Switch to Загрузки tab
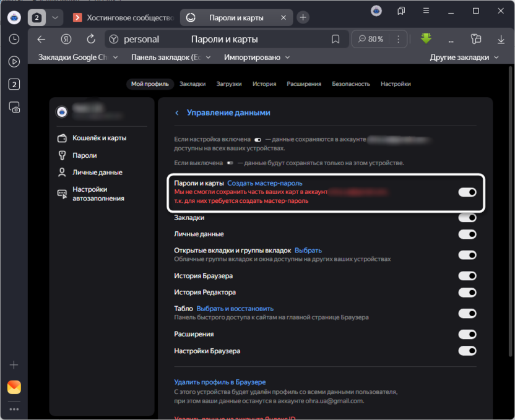This screenshot has height=420, width=515. 229,84
